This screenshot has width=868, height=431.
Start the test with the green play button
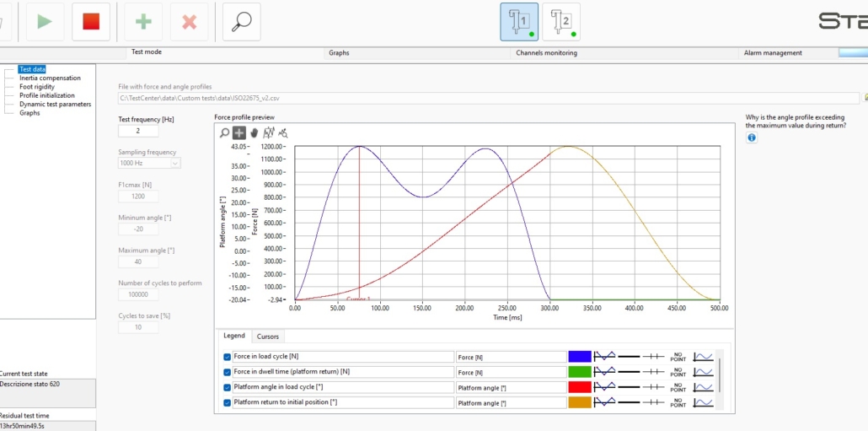(x=45, y=22)
